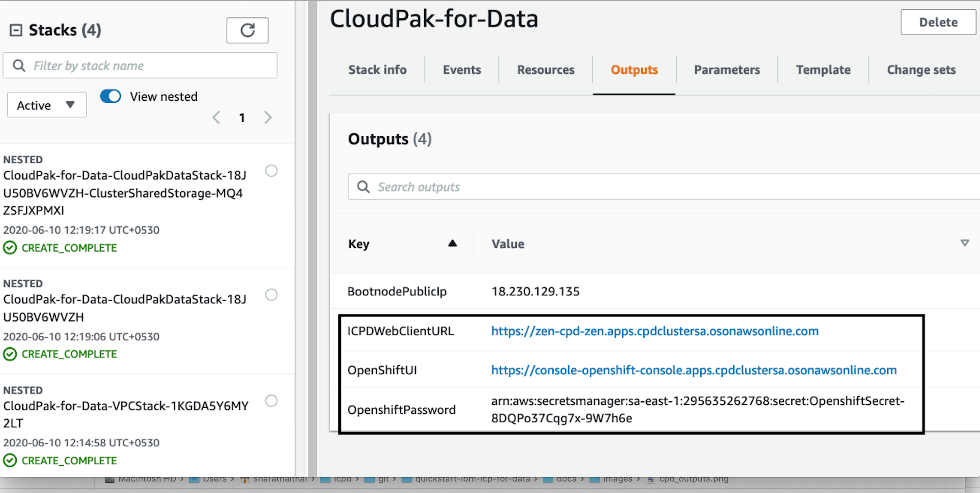The height and width of the screenshot is (493, 980).
Task: Click the Outputs (4) heading
Action: point(390,139)
